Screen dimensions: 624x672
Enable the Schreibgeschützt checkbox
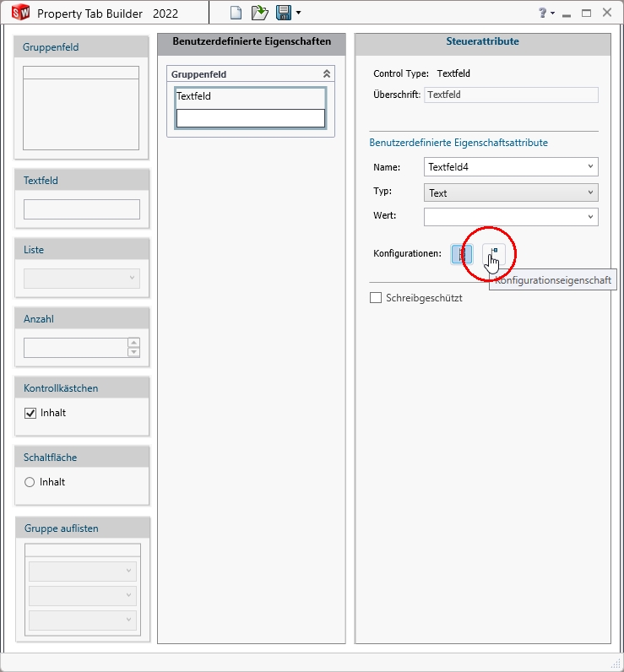click(376, 298)
